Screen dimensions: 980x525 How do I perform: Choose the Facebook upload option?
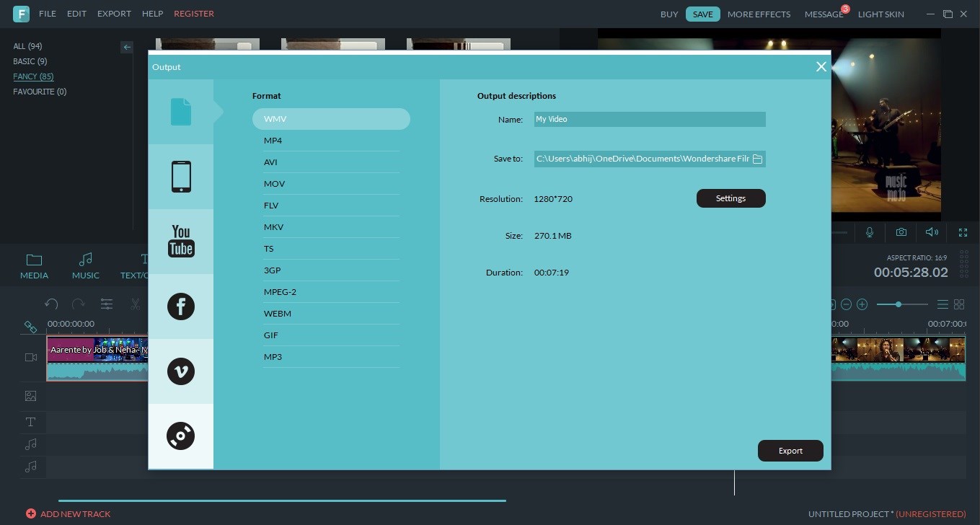181,306
